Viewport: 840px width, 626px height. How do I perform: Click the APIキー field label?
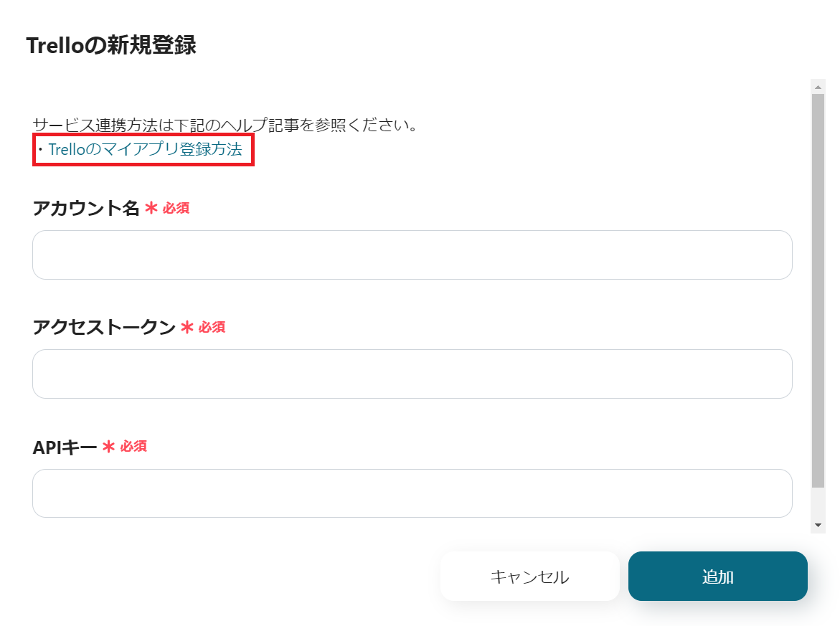[x=65, y=447]
